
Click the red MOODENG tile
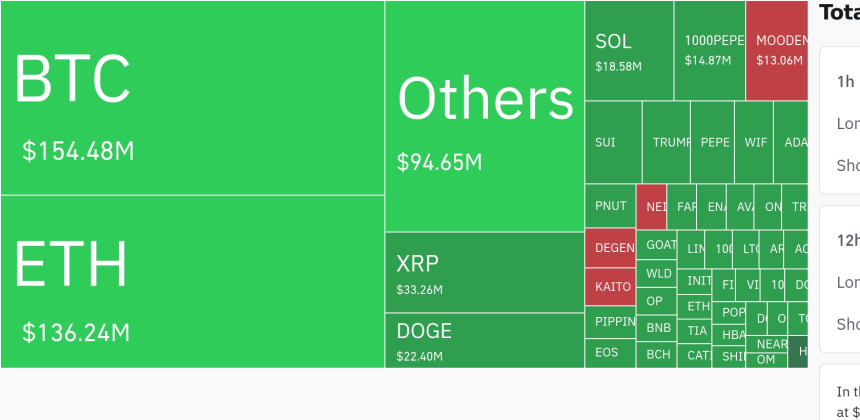776,51
